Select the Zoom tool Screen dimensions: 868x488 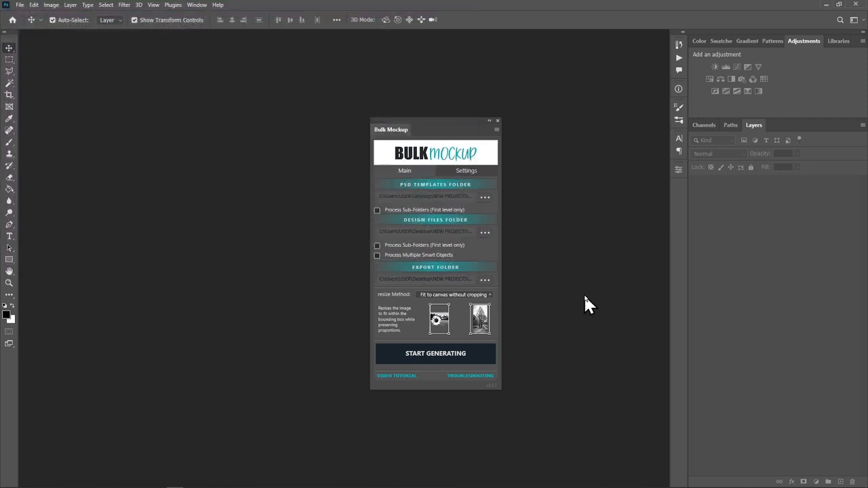9,283
